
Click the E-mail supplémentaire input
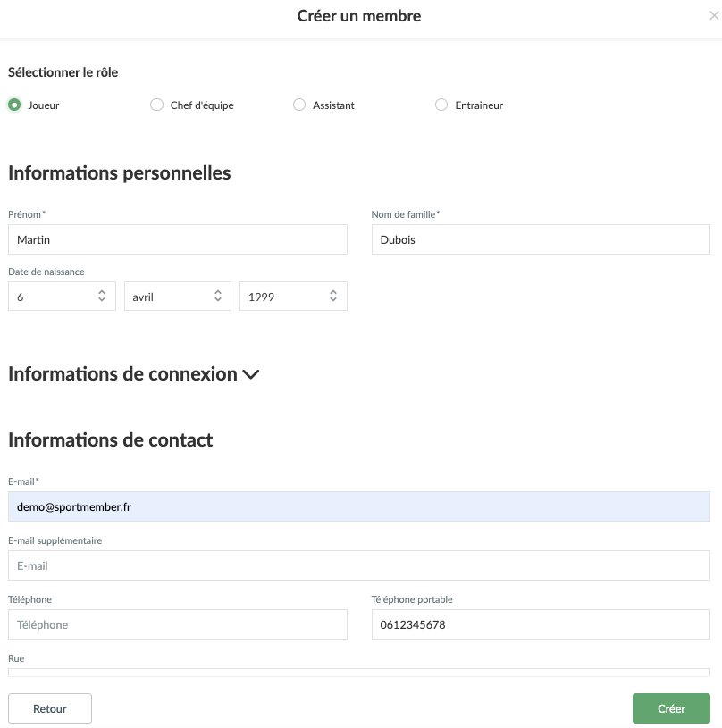pos(358,565)
